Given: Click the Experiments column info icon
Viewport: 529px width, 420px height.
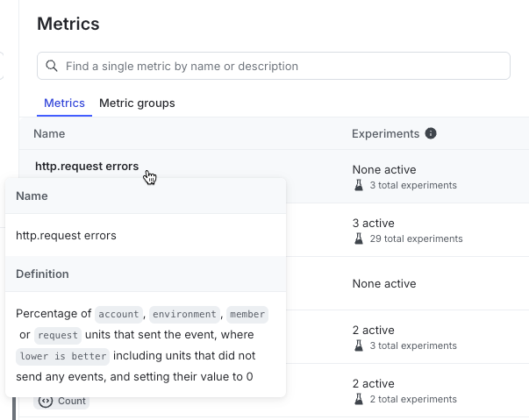Looking at the screenshot, I should [431, 133].
